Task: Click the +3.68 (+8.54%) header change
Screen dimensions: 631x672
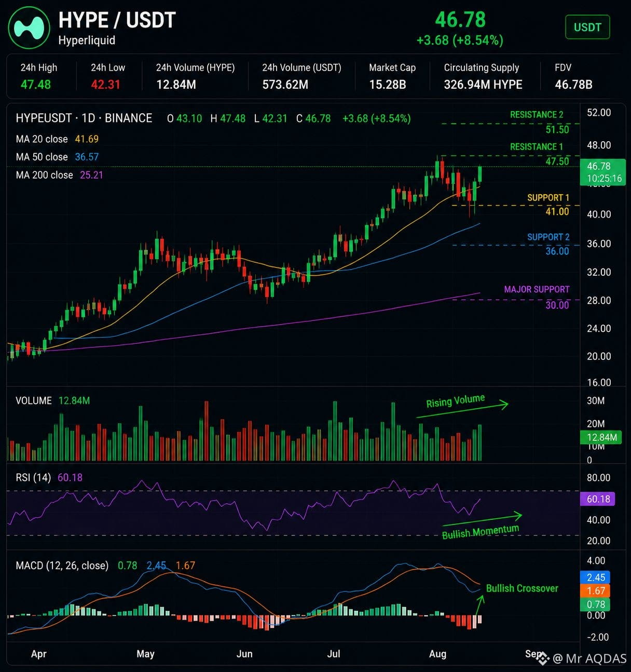Action: coord(460,41)
